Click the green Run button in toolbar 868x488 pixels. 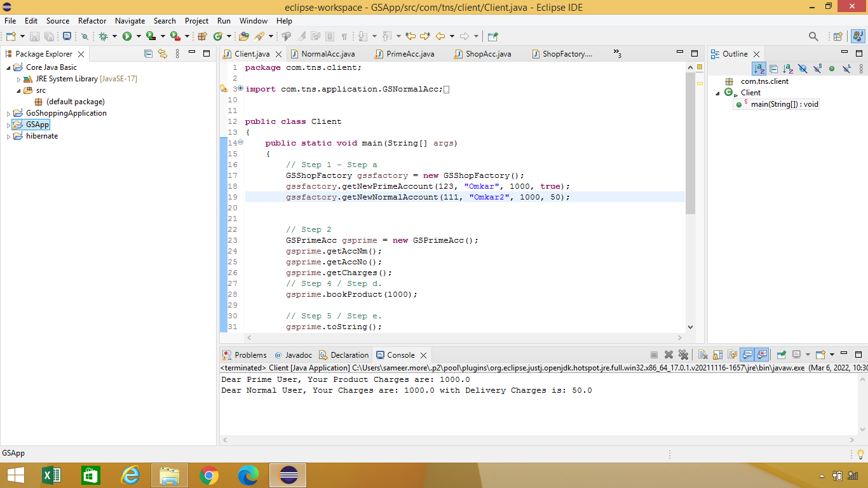[127, 37]
